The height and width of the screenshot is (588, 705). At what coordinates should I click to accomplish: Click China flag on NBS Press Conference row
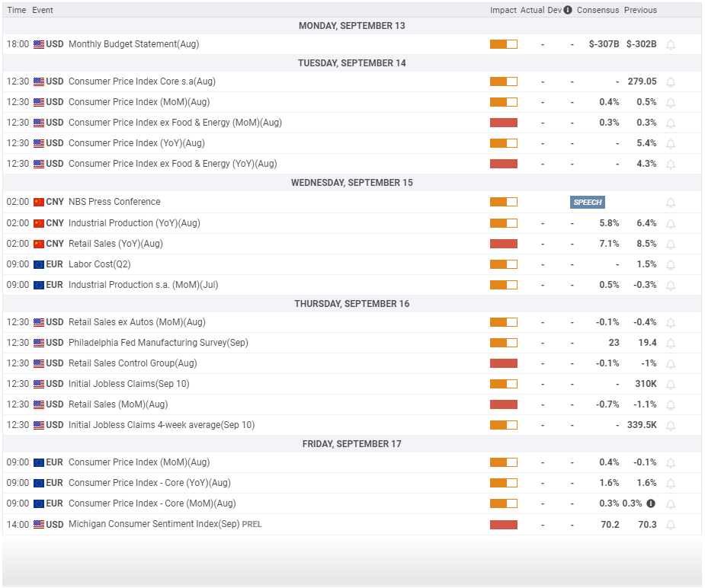(39, 202)
